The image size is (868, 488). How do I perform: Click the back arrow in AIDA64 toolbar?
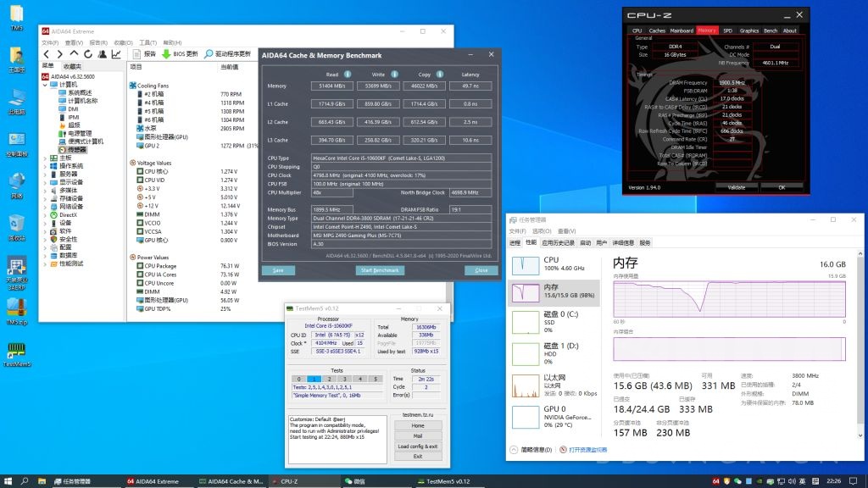click(45, 53)
